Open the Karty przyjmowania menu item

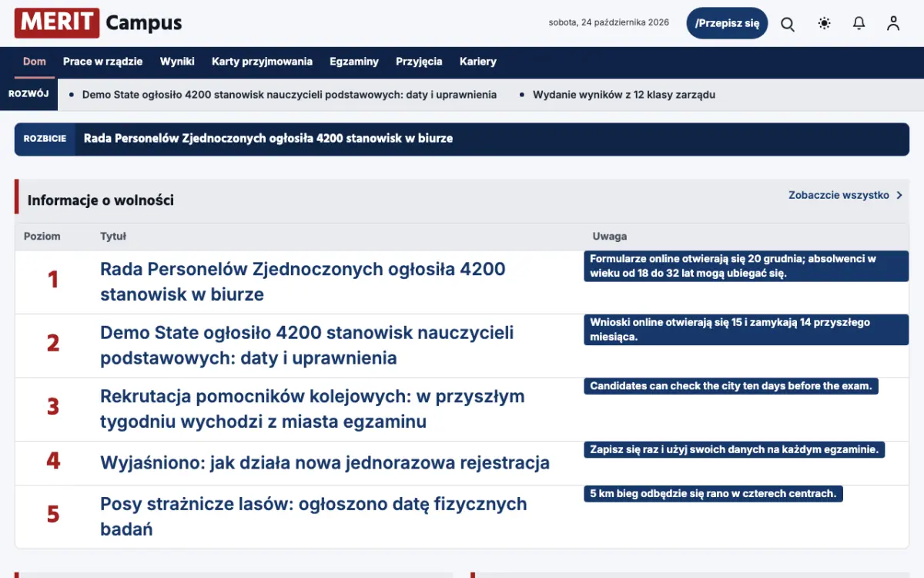pos(262,62)
